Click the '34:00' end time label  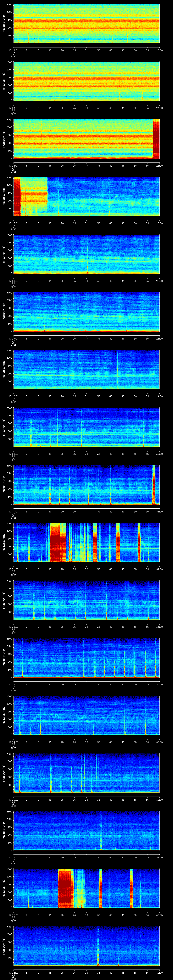coord(159,684)
